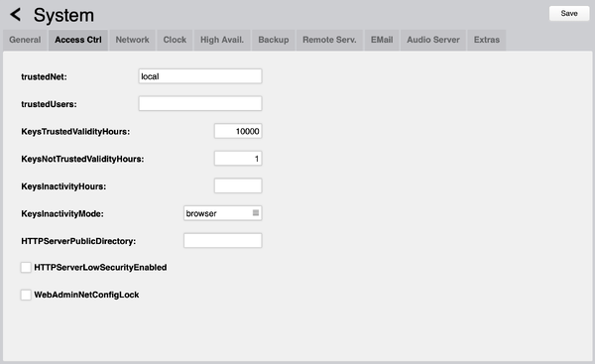
Task: Tick the WebAdminNetConfigLock checkbox
Action: pos(26,295)
